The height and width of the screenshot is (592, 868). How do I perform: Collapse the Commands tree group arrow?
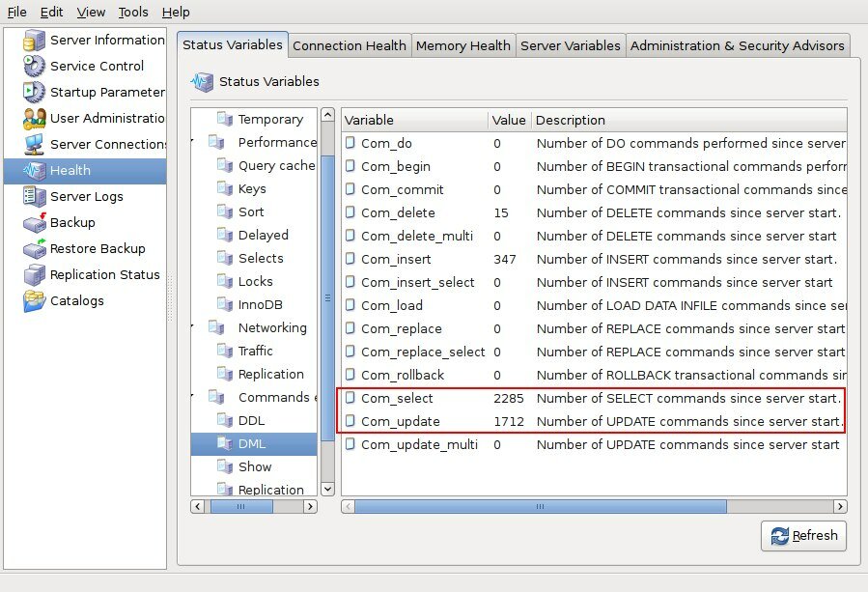pyautogui.click(x=193, y=396)
